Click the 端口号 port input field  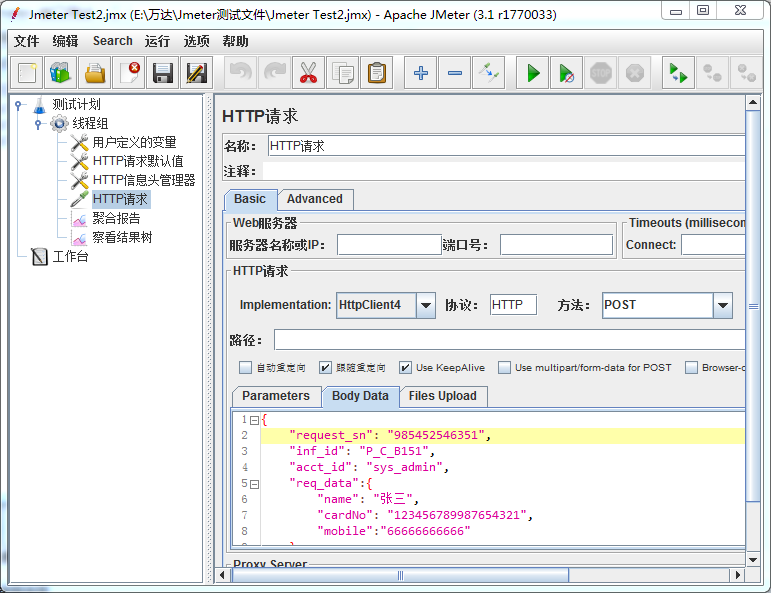(x=556, y=245)
